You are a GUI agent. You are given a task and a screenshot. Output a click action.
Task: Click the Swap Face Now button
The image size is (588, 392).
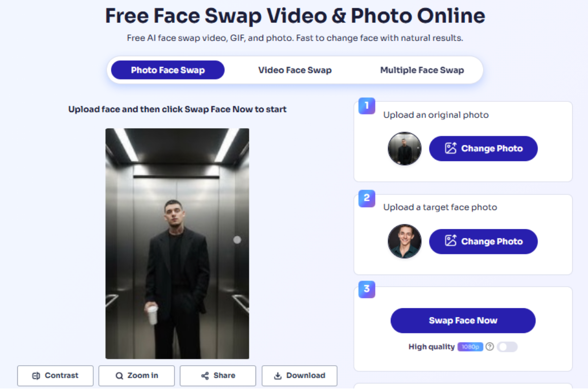(x=463, y=321)
